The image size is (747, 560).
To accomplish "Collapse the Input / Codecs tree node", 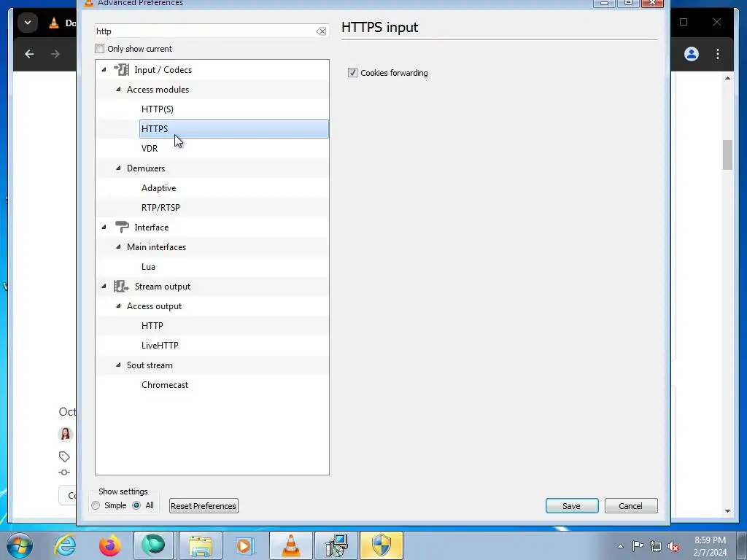I will click(x=104, y=69).
